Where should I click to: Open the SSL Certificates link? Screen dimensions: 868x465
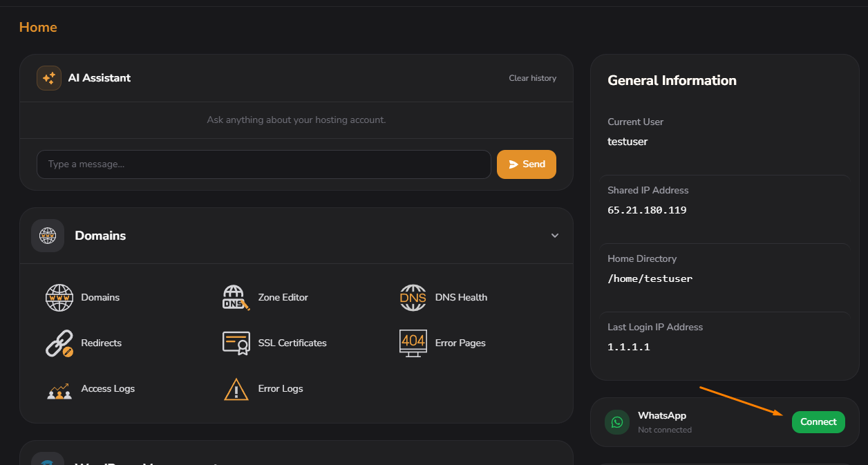coord(292,343)
